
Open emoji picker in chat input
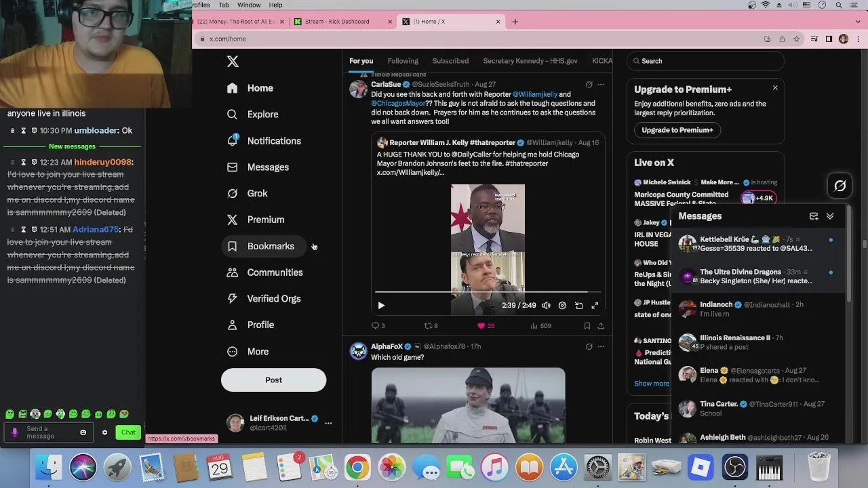point(83,432)
